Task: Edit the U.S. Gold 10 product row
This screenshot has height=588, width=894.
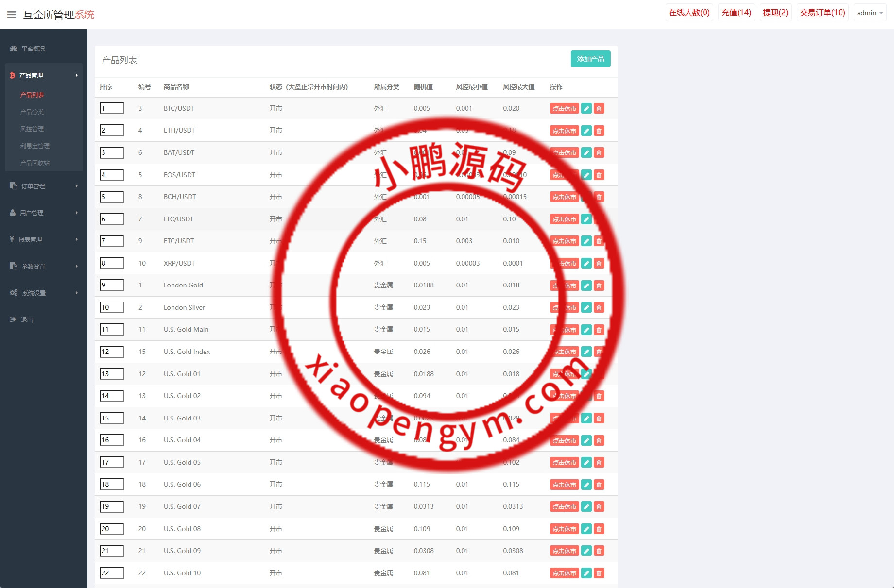Action: pyautogui.click(x=586, y=573)
